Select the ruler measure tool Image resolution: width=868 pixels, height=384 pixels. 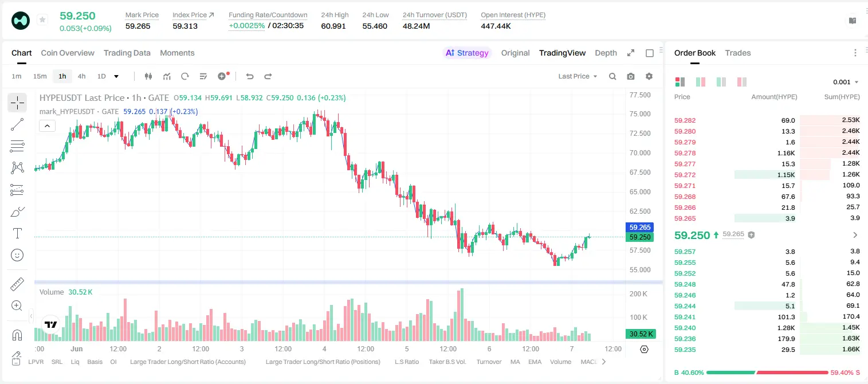pos(17,284)
